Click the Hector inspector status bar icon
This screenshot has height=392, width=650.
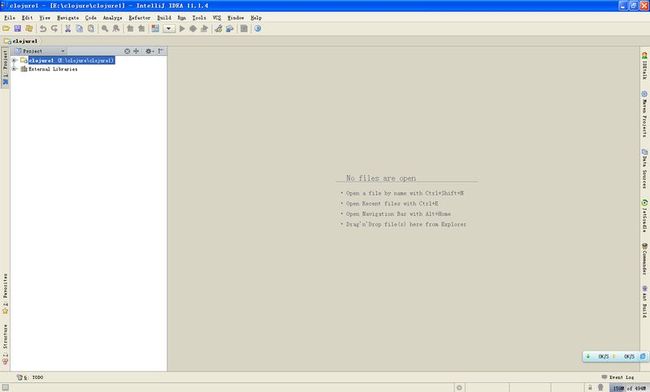[600, 388]
